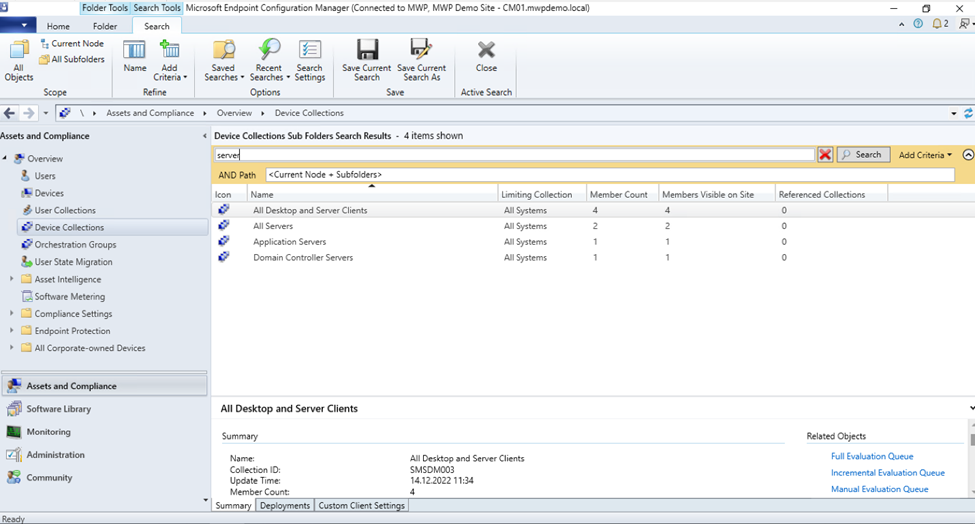Select Users in the navigation tree

tap(45, 176)
